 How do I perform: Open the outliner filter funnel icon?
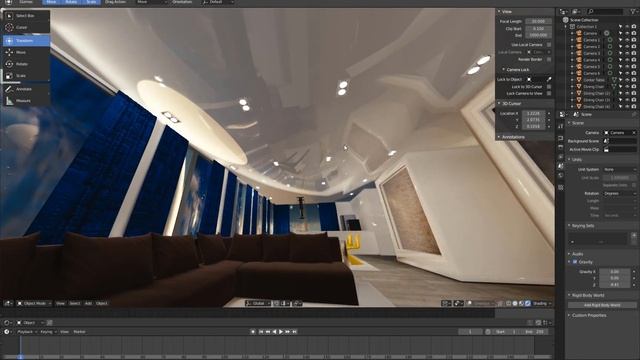pos(634,12)
